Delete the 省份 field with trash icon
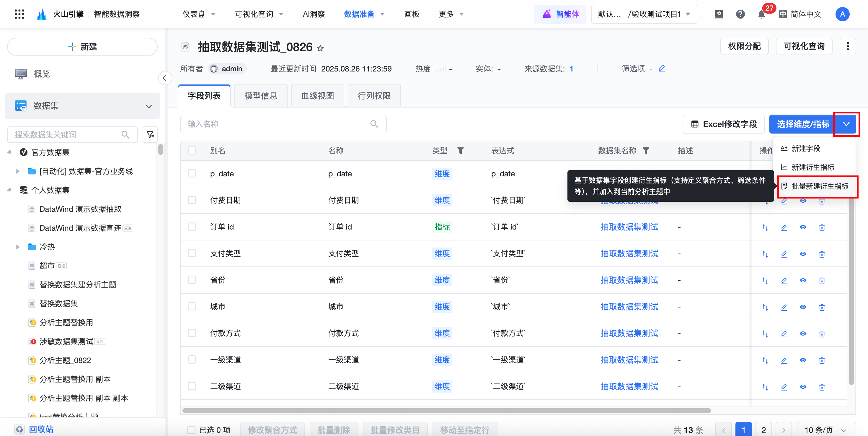 822,281
